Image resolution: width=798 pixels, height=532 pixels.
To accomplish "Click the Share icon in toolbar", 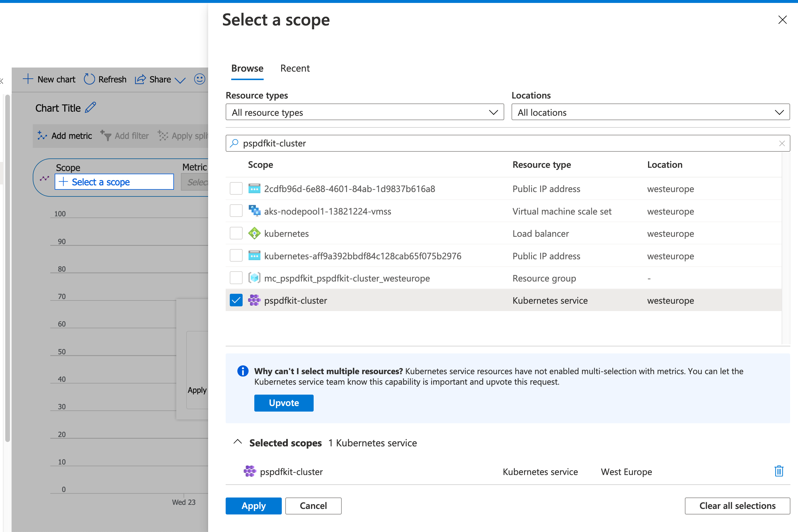I will 140,79.
